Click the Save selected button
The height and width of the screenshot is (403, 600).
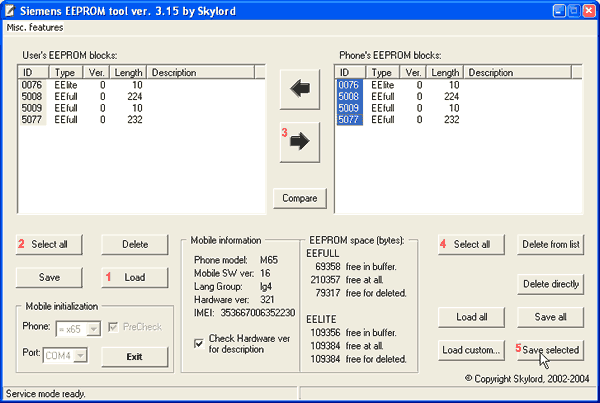tap(551, 350)
